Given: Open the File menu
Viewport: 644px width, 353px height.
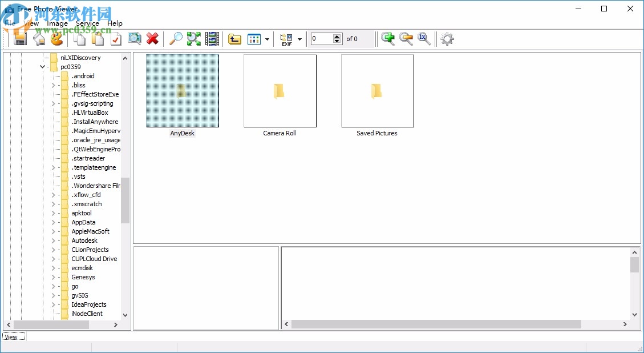Looking at the screenshot, I should point(10,23).
